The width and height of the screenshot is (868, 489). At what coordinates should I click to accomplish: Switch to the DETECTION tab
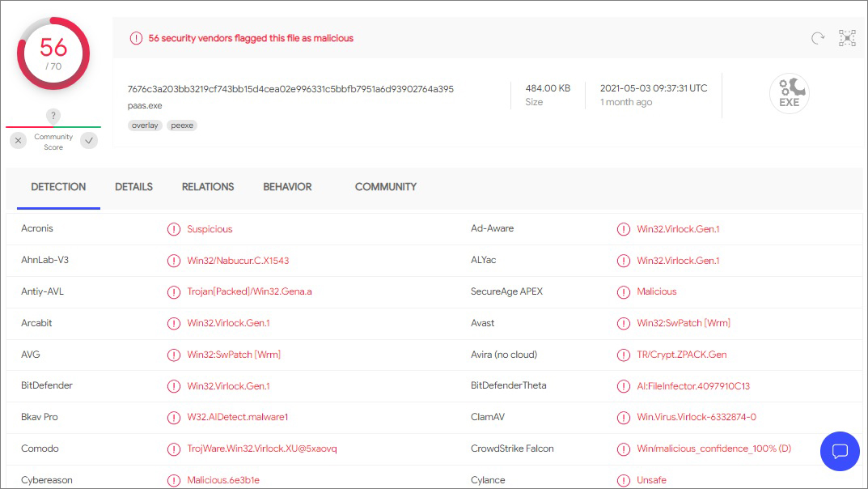tap(58, 187)
